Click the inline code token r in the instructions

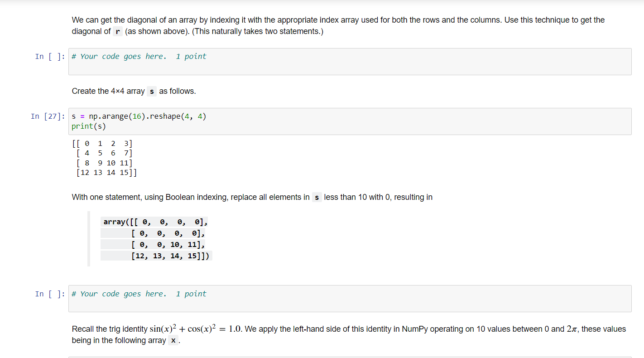click(117, 31)
